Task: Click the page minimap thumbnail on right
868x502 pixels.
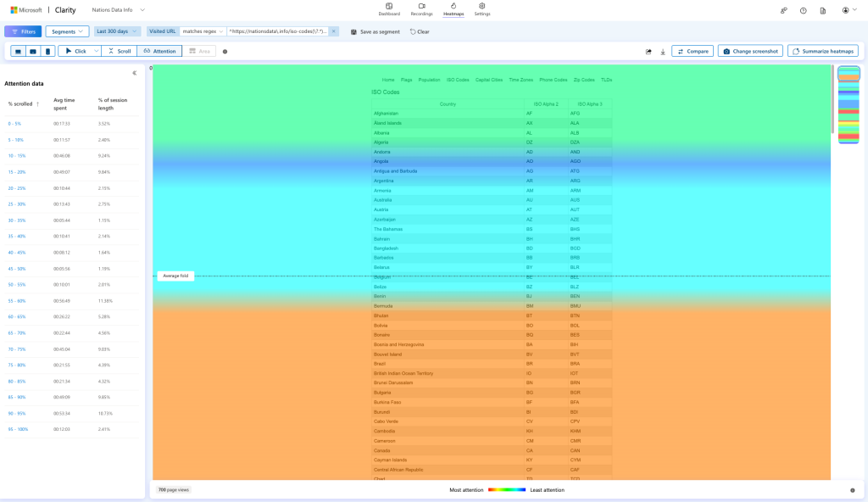Action: pyautogui.click(x=849, y=103)
